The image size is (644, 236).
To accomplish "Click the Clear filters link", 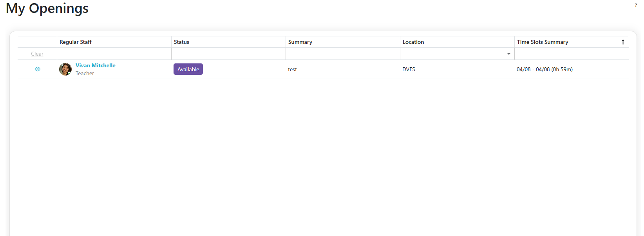I will pos(37,54).
